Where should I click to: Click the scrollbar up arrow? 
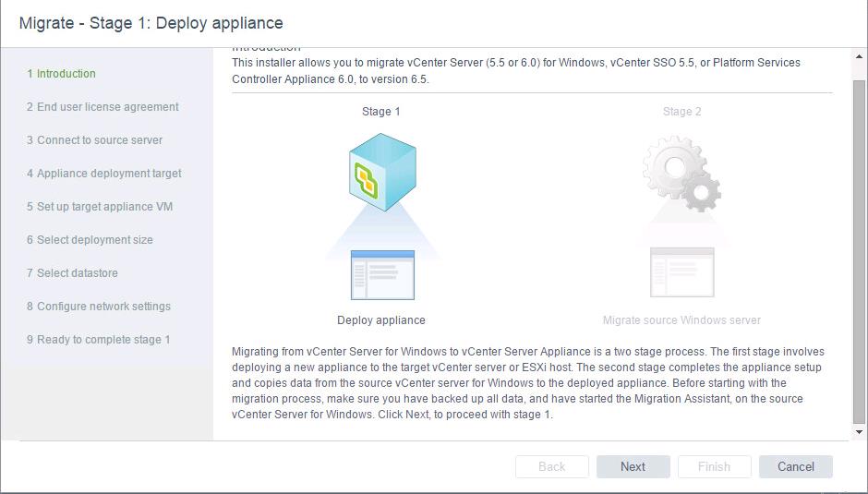click(x=859, y=56)
